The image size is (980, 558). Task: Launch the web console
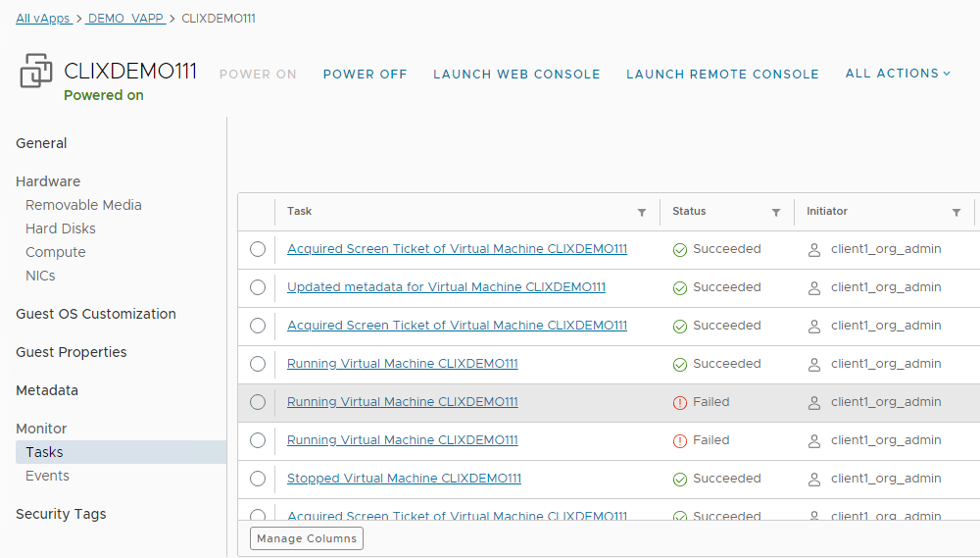click(x=516, y=75)
